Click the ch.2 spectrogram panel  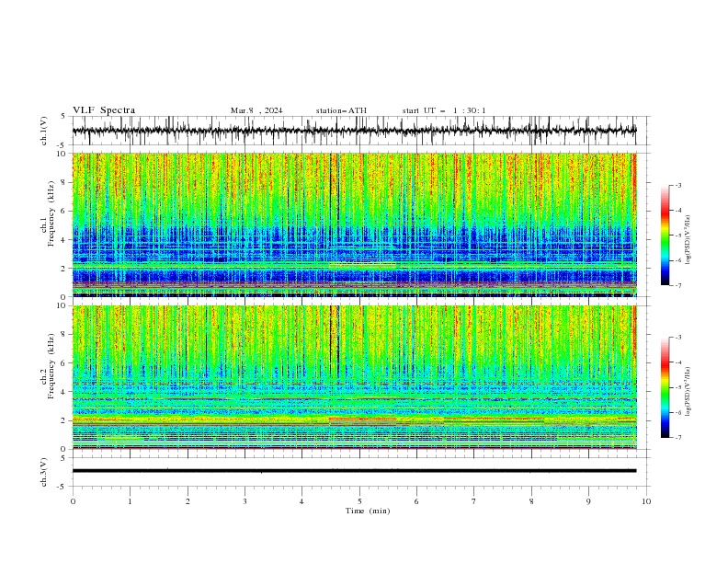pyautogui.click(x=355, y=377)
